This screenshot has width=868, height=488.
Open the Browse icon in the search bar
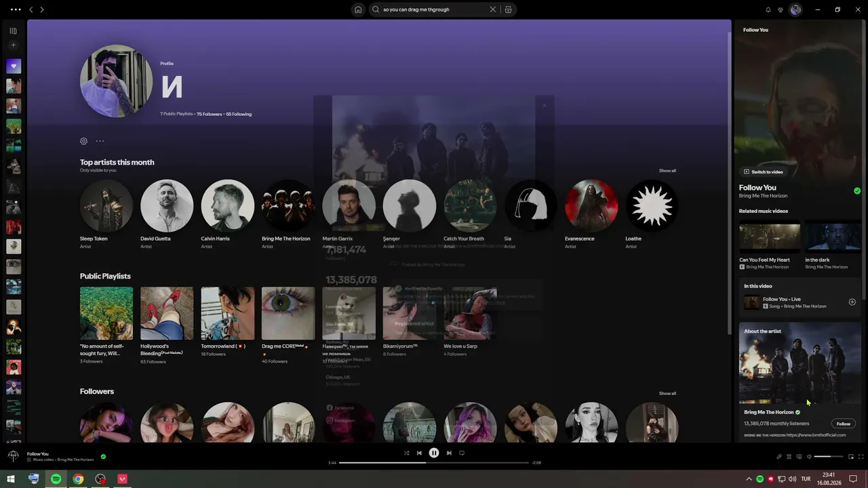[508, 9]
